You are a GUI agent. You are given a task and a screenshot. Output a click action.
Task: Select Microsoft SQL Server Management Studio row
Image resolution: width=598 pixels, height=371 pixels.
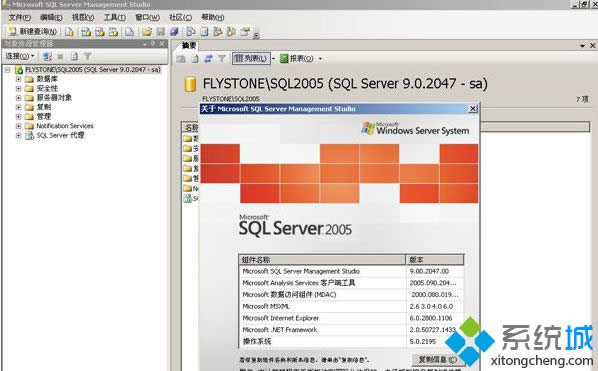(x=351, y=271)
